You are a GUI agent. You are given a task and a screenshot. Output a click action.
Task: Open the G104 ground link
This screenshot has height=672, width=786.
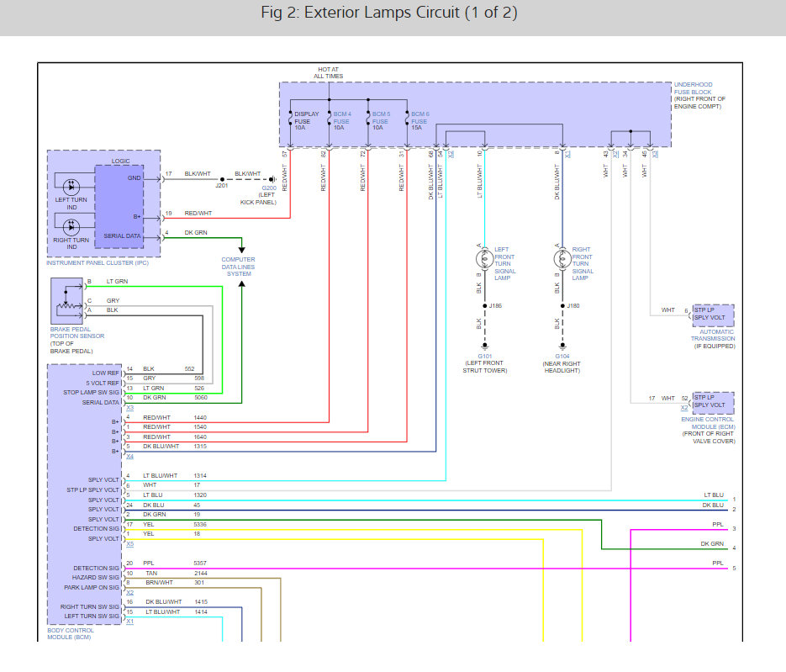(x=562, y=356)
